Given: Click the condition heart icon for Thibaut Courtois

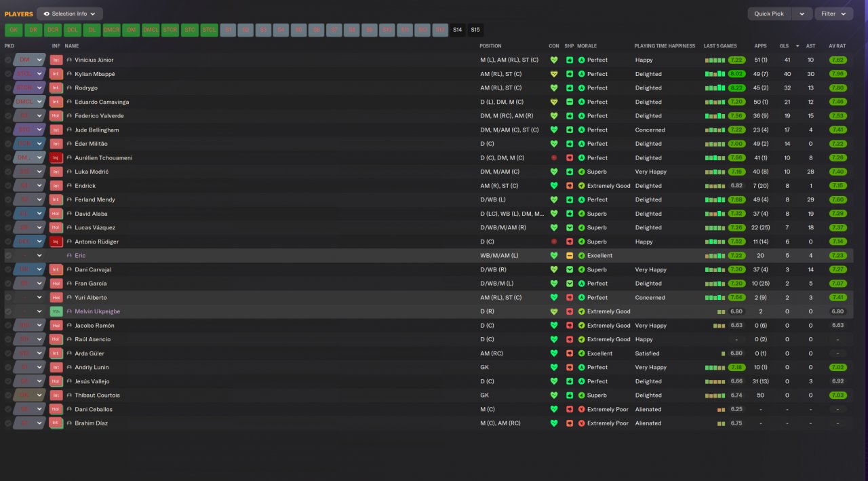Looking at the screenshot, I should click(554, 396).
